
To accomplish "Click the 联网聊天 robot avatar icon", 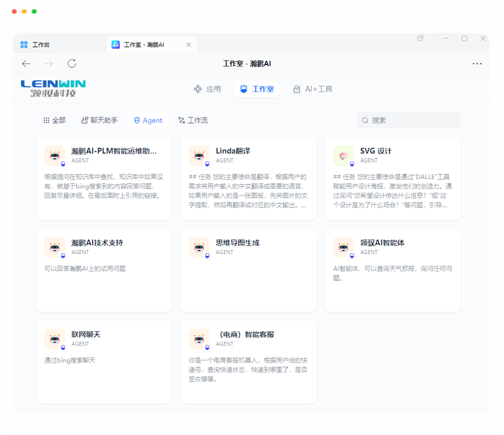I will click(54, 339).
